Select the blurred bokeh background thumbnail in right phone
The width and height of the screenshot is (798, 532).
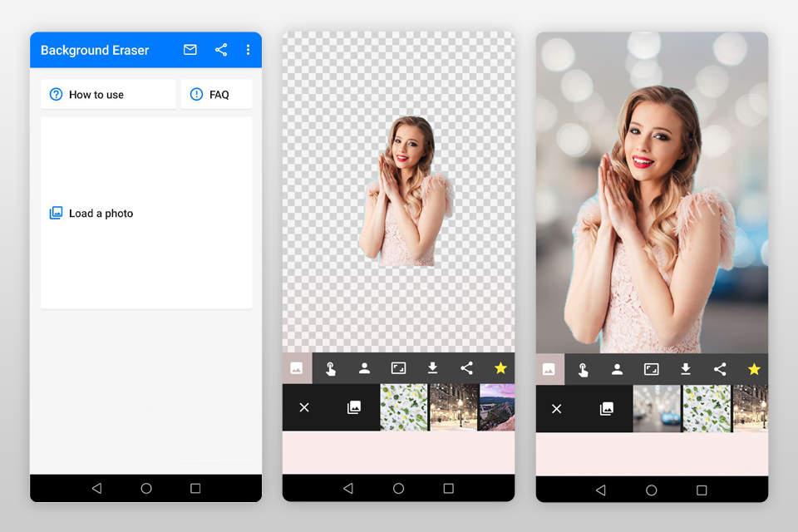pyautogui.click(x=657, y=408)
